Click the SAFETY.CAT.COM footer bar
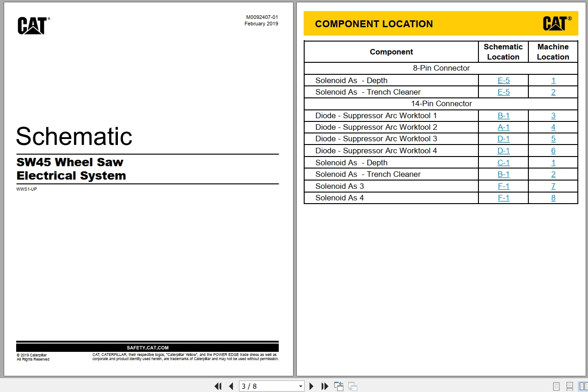Screen dimensions: 588x392 [x=147, y=348]
